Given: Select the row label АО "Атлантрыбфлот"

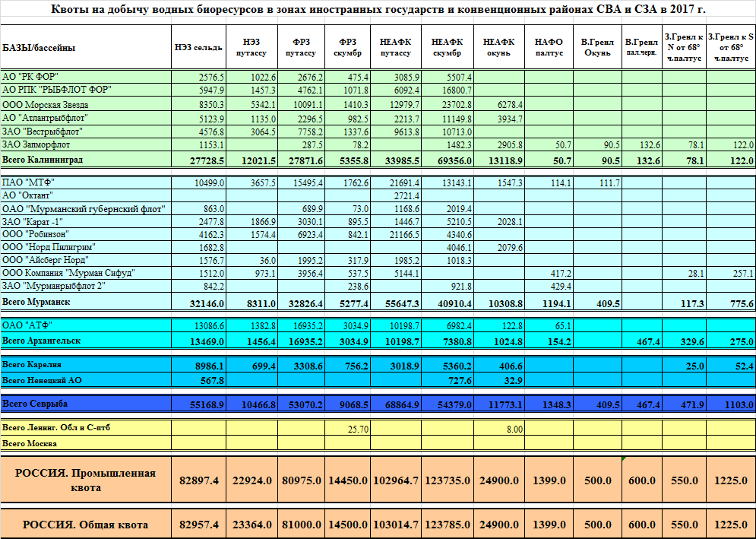Looking at the screenshot, I should click(86, 119).
